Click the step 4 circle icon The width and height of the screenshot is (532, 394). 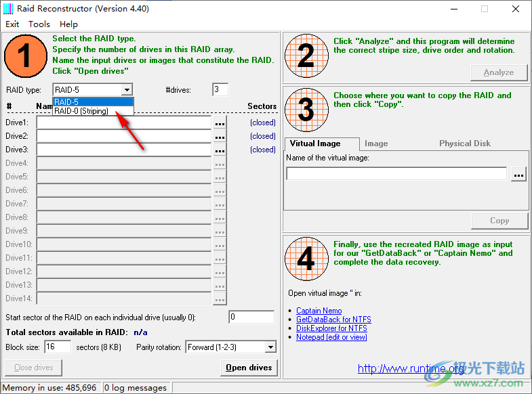307,259
